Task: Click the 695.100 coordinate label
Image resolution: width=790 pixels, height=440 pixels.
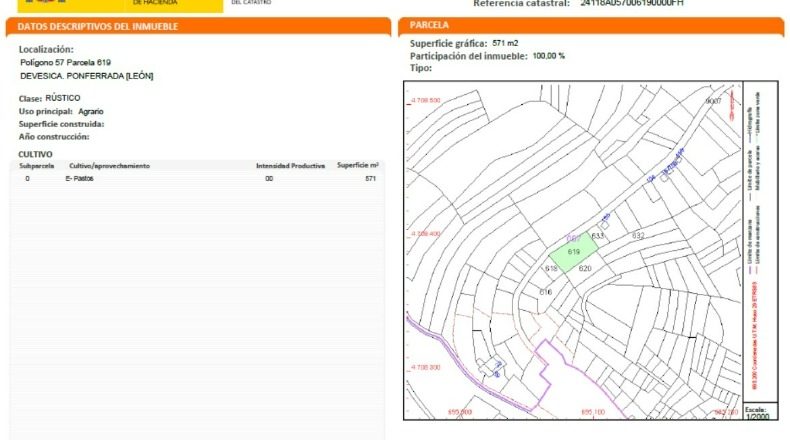Action: click(x=593, y=412)
